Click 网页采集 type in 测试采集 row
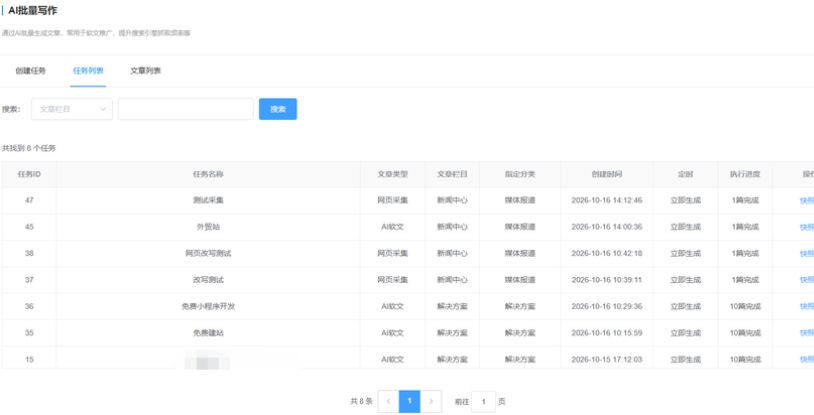 pos(392,200)
